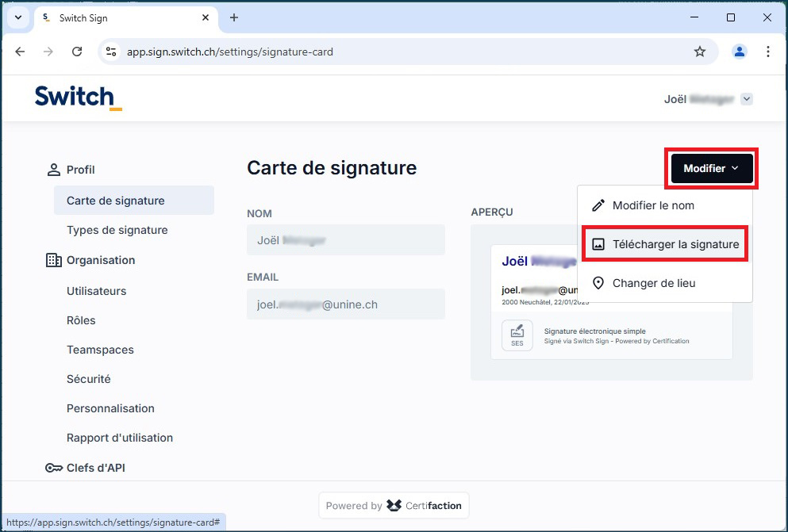Image resolution: width=788 pixels, height=532 pixels.
Task: Open the tab search chevron
Action: coord(17,17)
